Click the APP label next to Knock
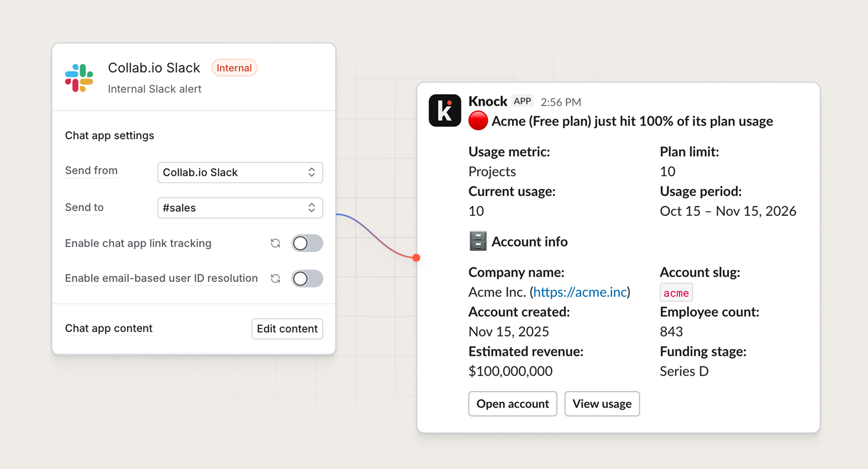 point(522,101)
